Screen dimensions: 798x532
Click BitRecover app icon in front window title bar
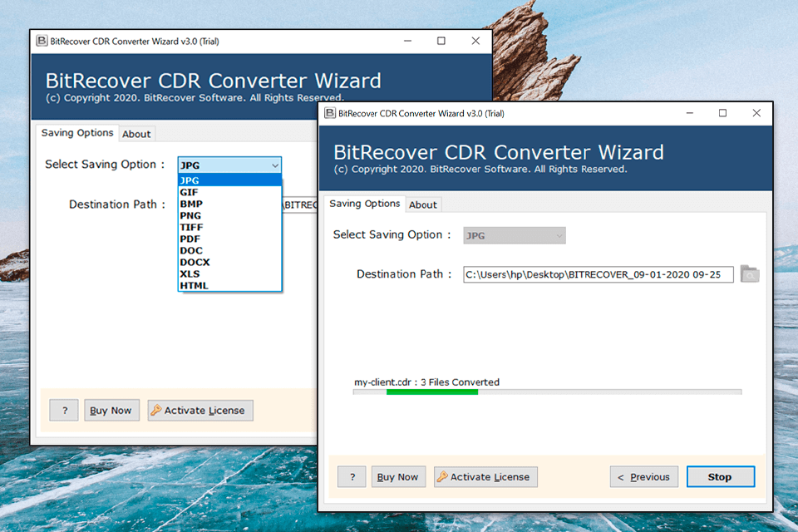coord(330,113)
